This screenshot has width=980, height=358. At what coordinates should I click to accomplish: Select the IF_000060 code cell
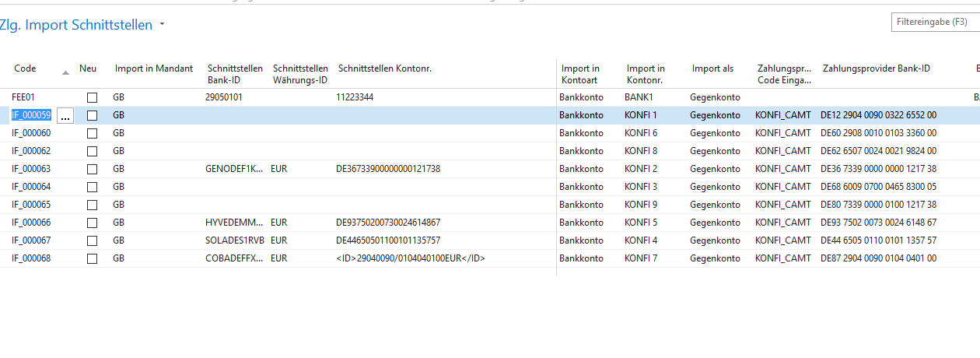[31, 133]
